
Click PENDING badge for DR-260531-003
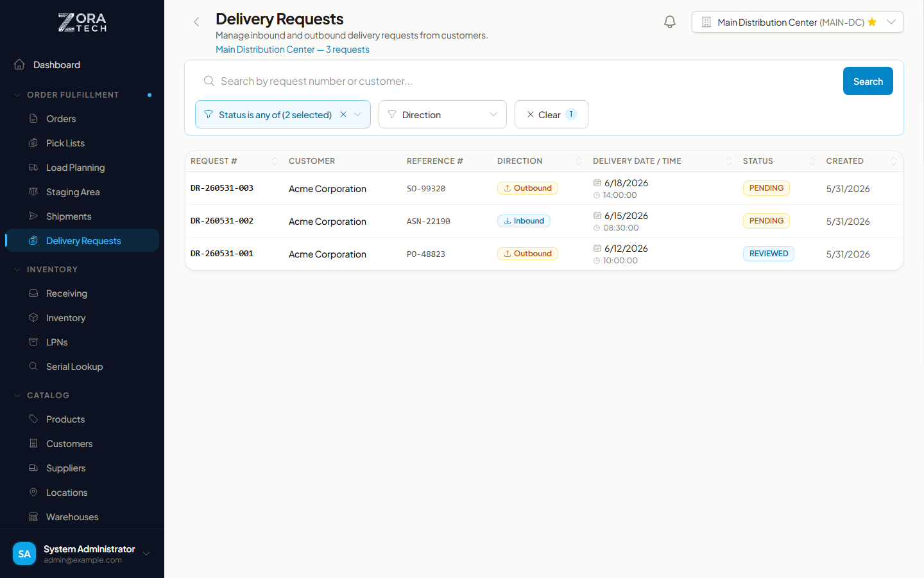[x=766, y=188]
